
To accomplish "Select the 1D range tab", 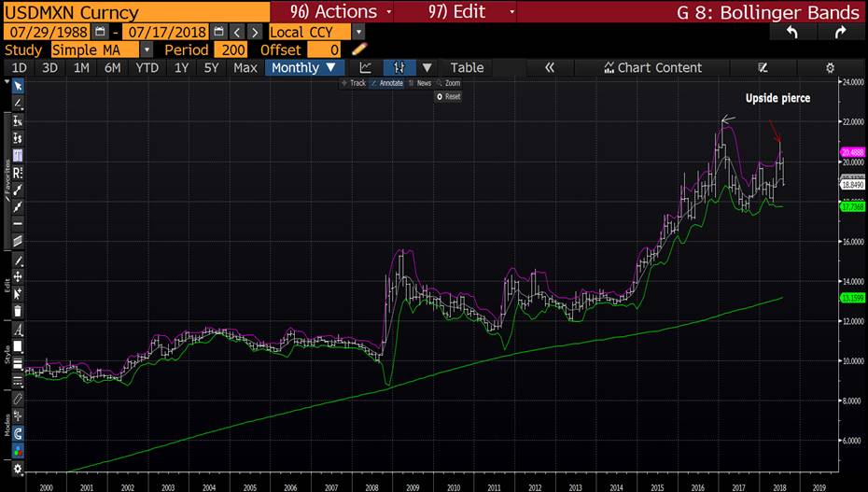I will 20,67.
